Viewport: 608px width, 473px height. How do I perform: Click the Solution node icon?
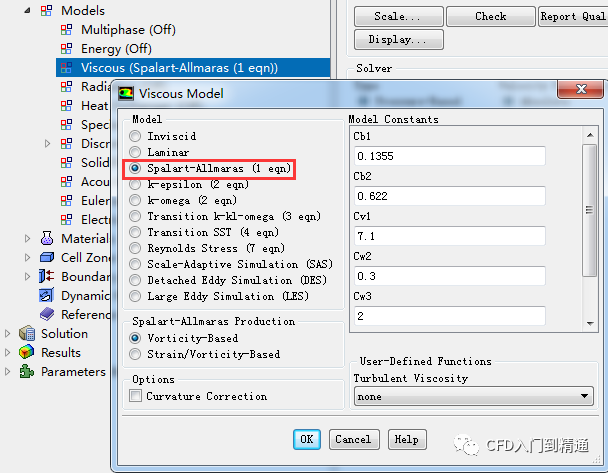tap(27, 333)
